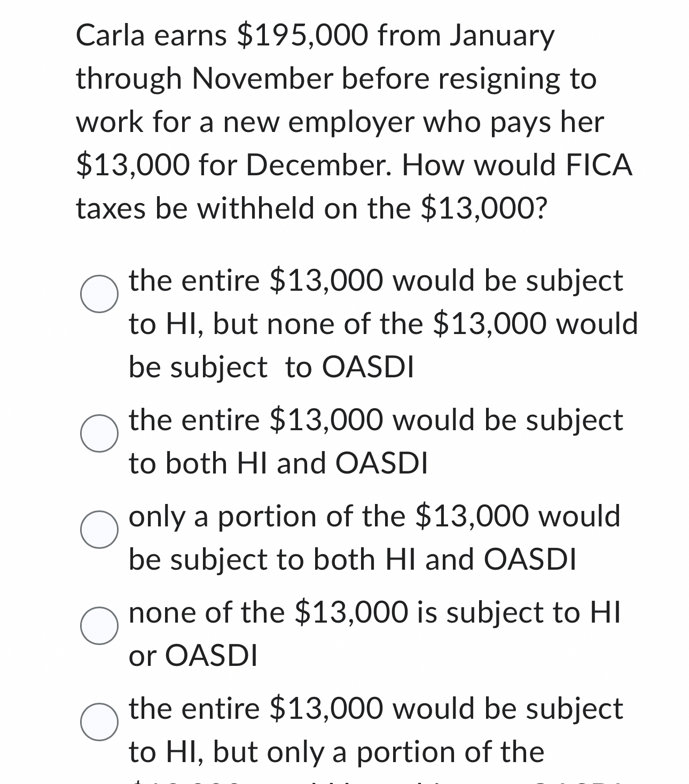Select radio button for none subject to HI or OASDI
Image resolution: width=689 pixels, height=784 pixels.
pyautogui.click(x=100, y=625)
